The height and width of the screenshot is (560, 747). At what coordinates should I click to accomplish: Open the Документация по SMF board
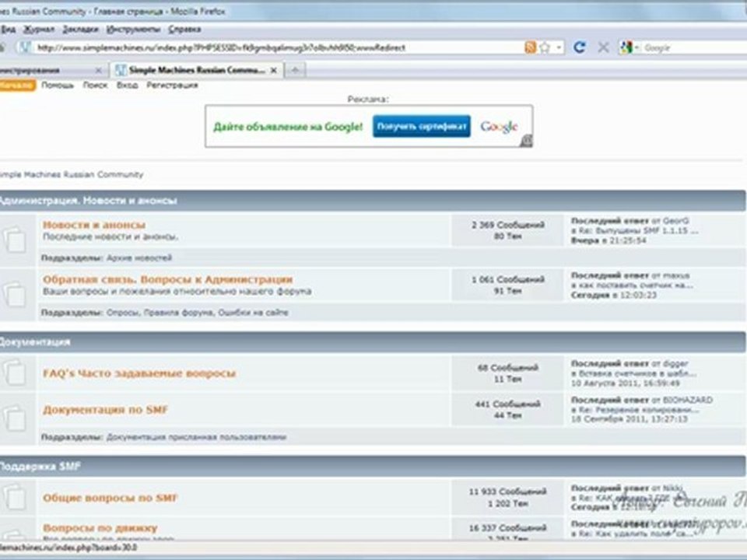[x=105, y=410]
